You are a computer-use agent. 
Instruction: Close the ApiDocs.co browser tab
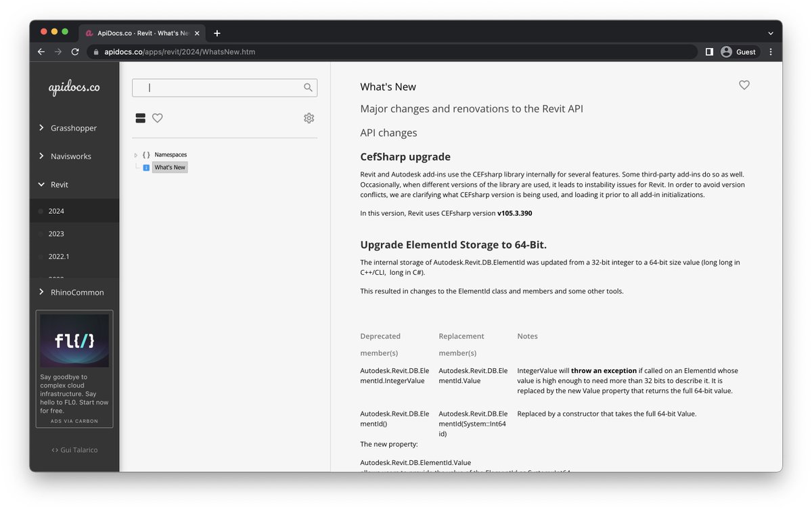(x=198, y=33)
